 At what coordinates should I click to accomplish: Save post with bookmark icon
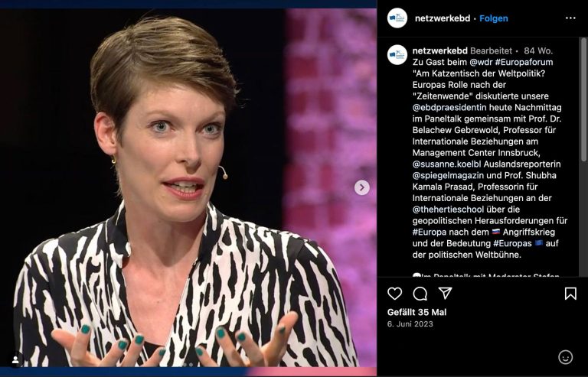pos(570,294)
